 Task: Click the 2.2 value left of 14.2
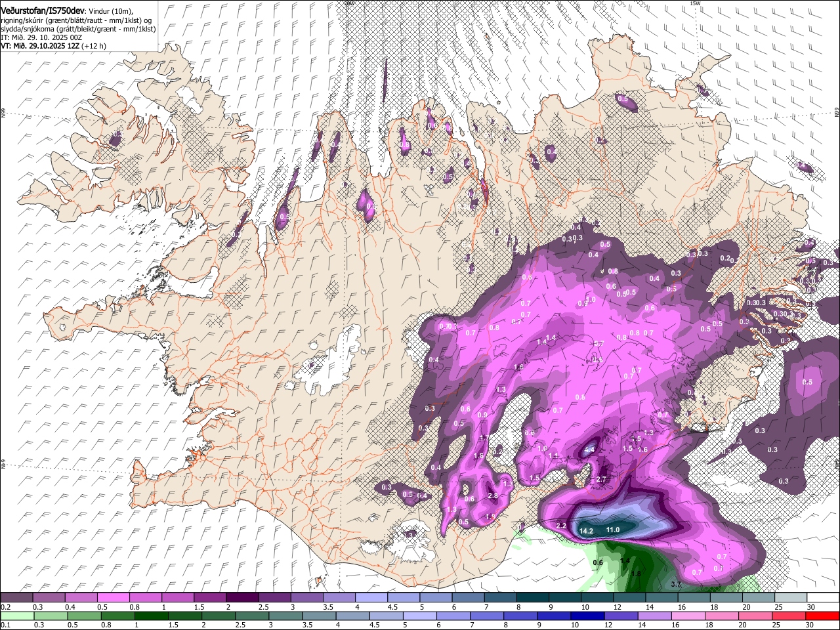pyautogui.click(x=561, y=526)
